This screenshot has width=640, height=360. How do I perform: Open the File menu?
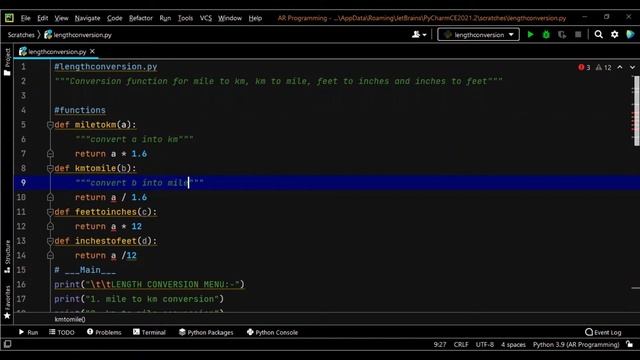25,18
